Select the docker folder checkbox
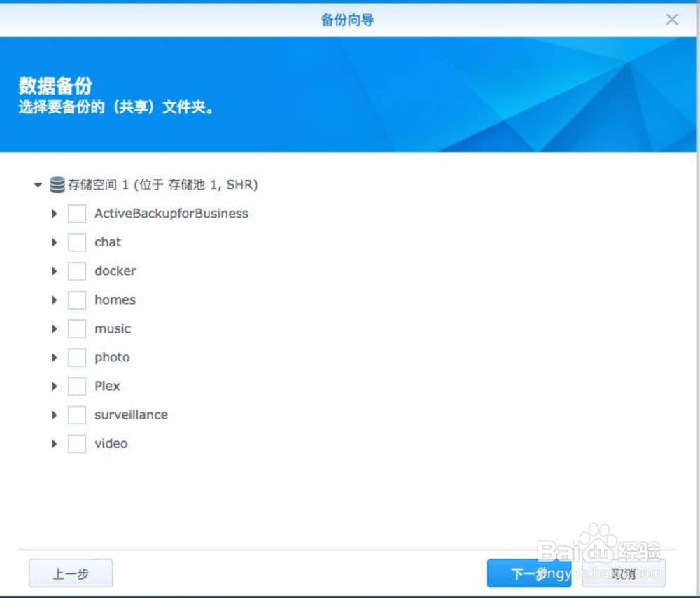 [x=77, y=271]
